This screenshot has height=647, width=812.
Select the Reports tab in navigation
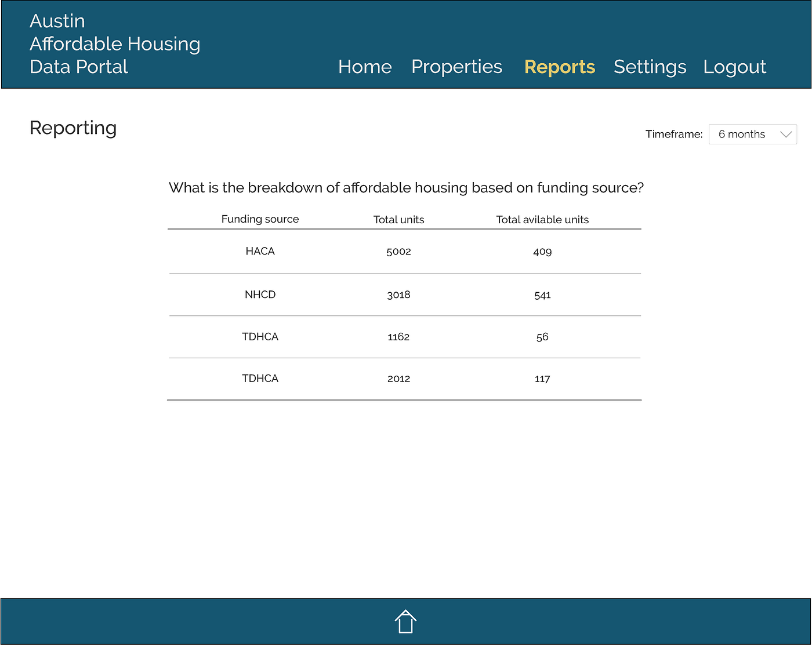pos(559,67)
